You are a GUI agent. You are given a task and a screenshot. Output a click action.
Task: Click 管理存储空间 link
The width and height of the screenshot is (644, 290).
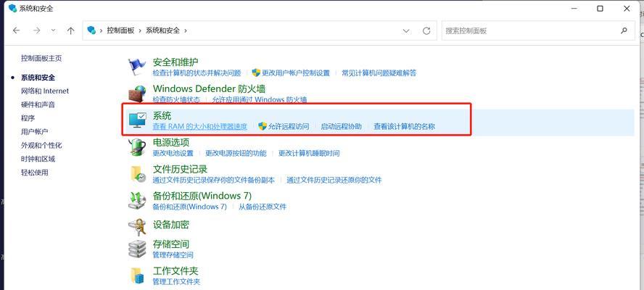[173, 255]
